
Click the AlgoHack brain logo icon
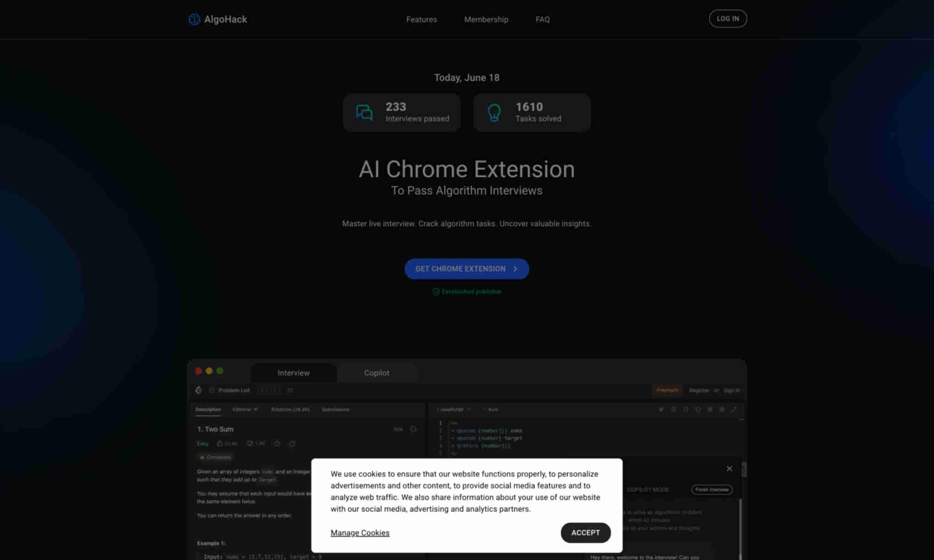pos(194,19)
